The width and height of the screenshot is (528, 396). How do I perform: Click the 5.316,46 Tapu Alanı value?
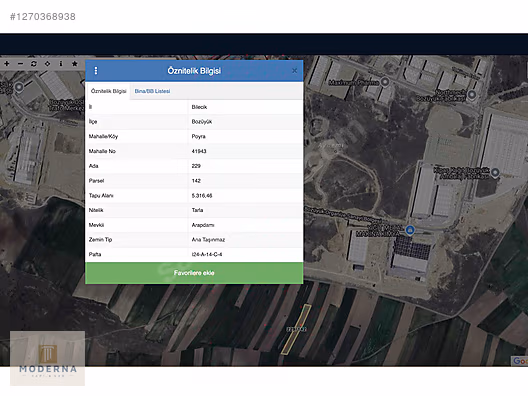(202, 196)
